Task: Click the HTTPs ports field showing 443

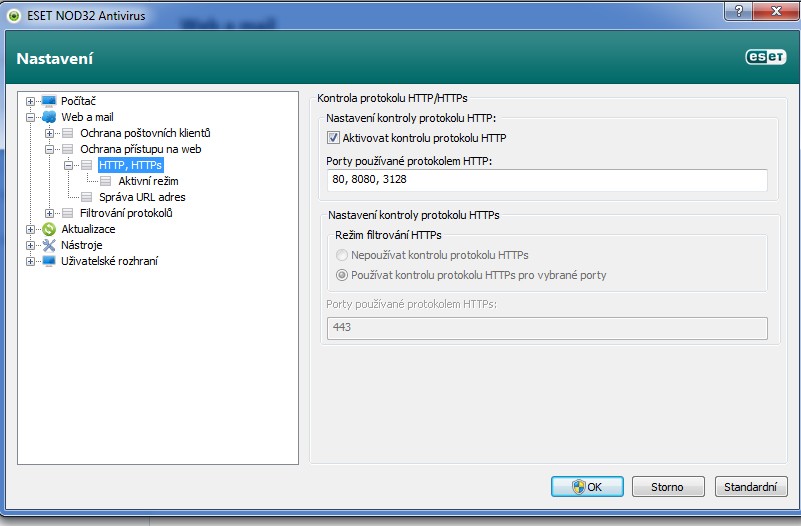Action: pos(547,328)
